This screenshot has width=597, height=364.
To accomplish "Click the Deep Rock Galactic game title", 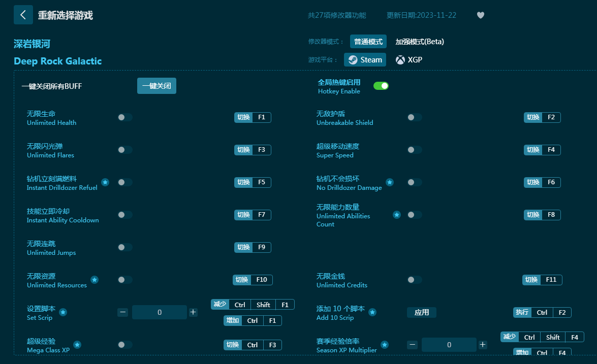I will tap(58, 61).
